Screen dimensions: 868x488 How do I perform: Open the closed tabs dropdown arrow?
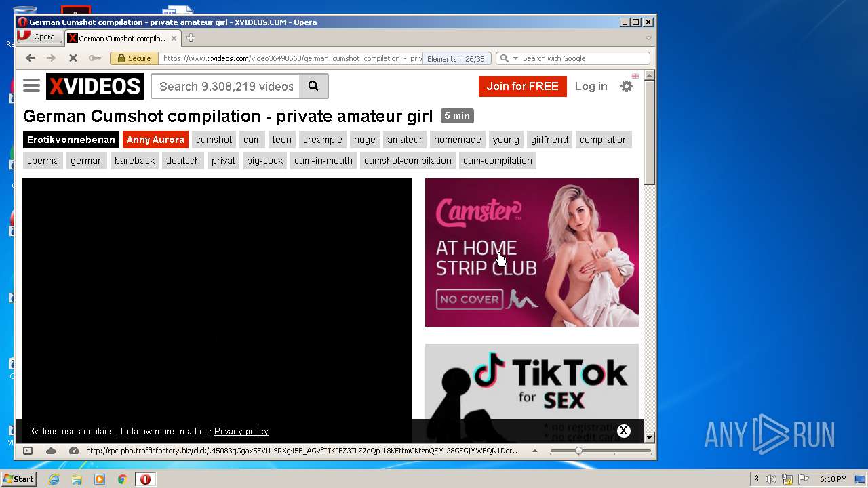(x=648, y=38)
